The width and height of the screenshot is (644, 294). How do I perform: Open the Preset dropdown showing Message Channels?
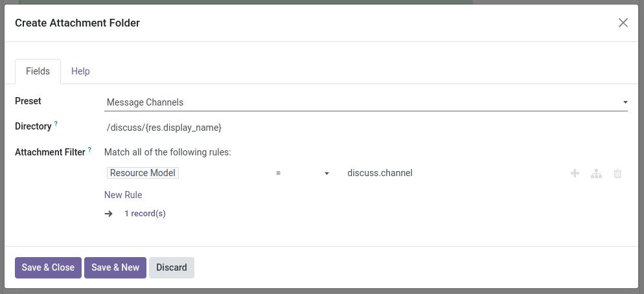pos(366,102)
